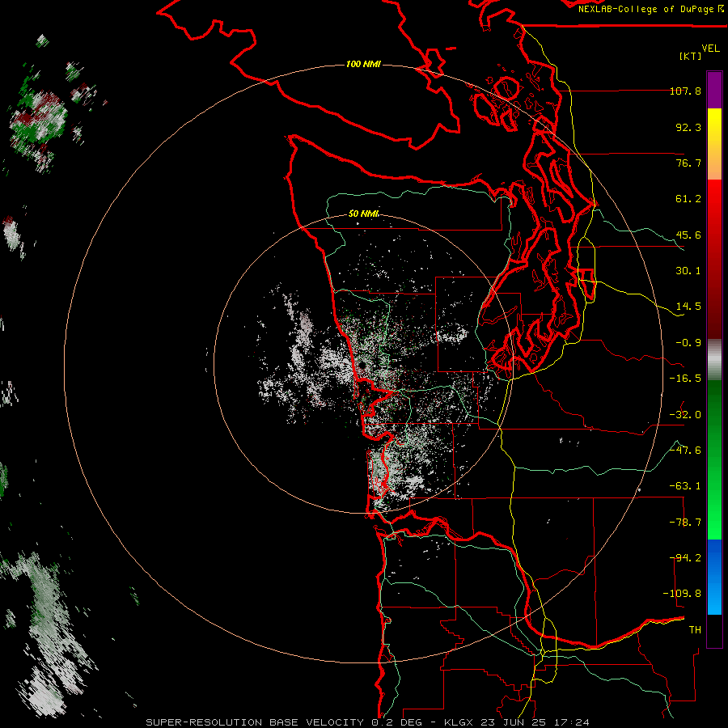This screenshot has height=728, width=728.
Task: Click the -32.0 velocity scale value
Action: [685, 415]
